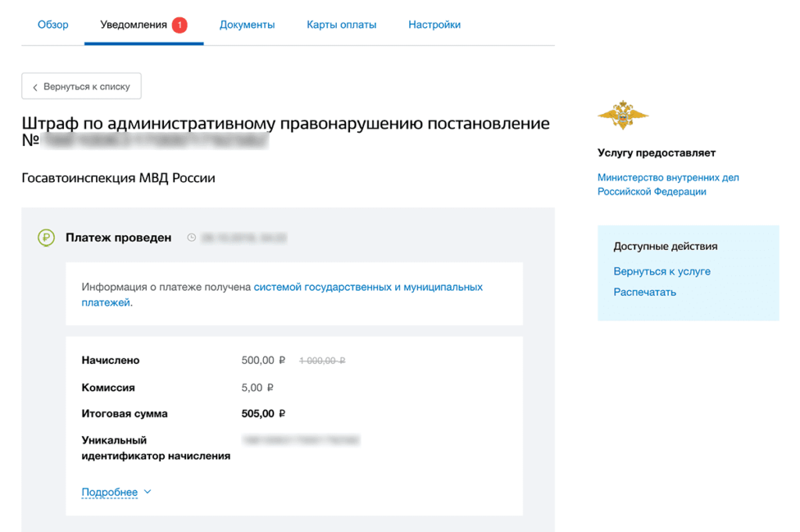800x532 pixels.
Task: Click the green ruble payment status icon
Action: (x=46, y=237)
